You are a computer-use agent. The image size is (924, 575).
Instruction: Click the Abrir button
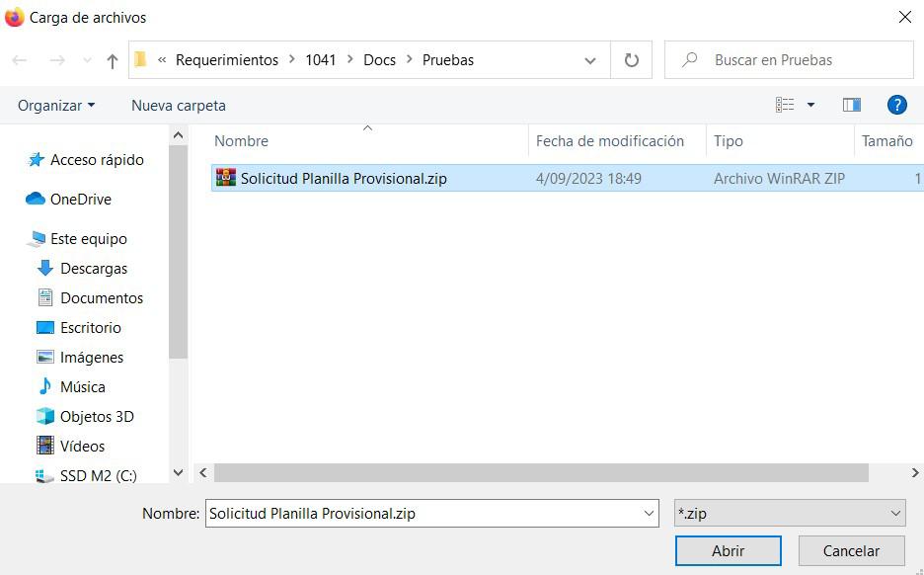(x=729, y=551)
